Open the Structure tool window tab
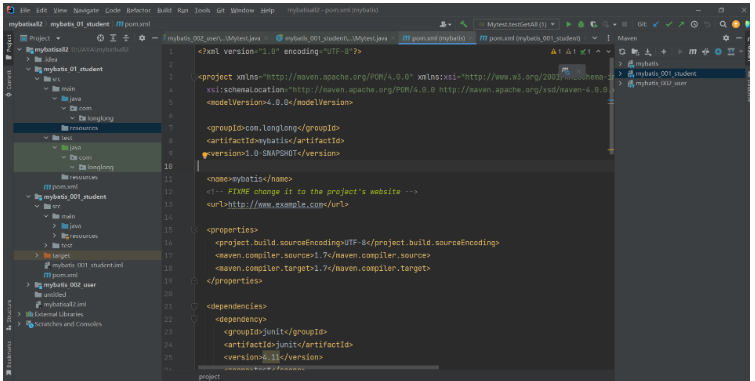The width and height of the screenshot is (755, 381). pos(8,315)
